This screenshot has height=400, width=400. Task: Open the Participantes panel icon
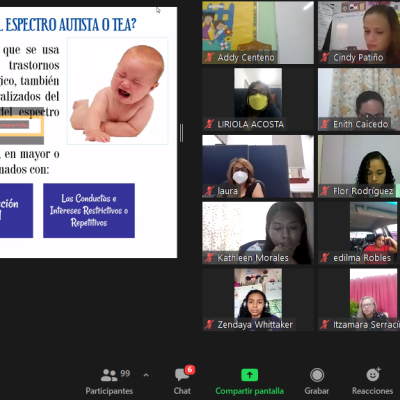[x=109, y=375]
